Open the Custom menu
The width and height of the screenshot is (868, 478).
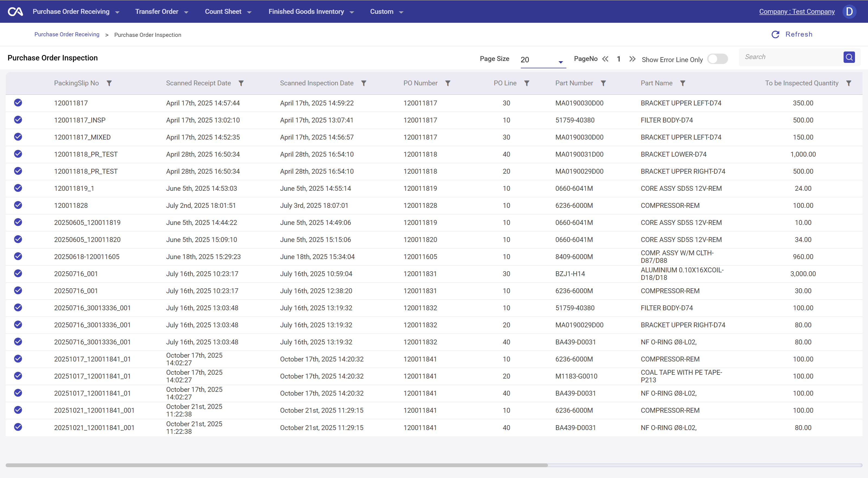point(382,11)
